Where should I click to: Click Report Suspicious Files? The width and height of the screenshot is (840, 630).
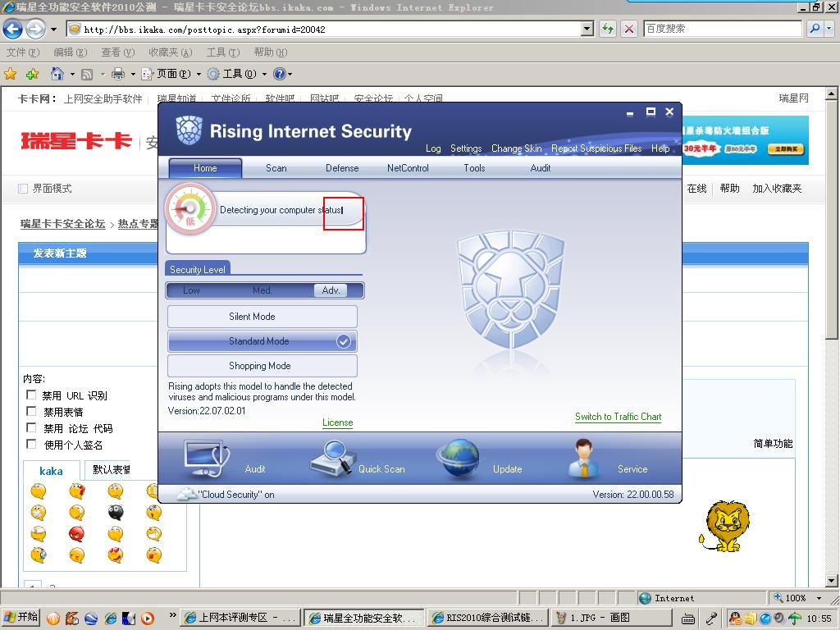pos(596,148)
